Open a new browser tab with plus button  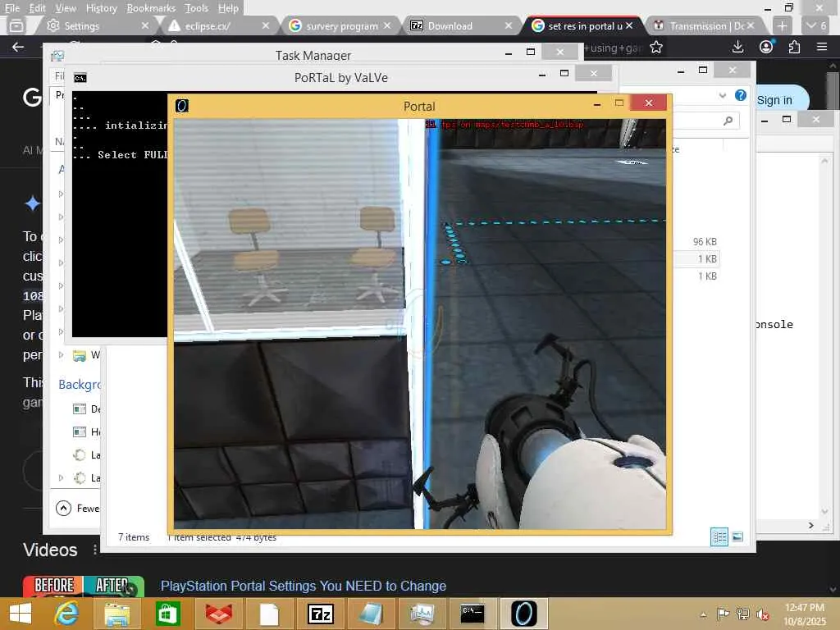point(782,25)
